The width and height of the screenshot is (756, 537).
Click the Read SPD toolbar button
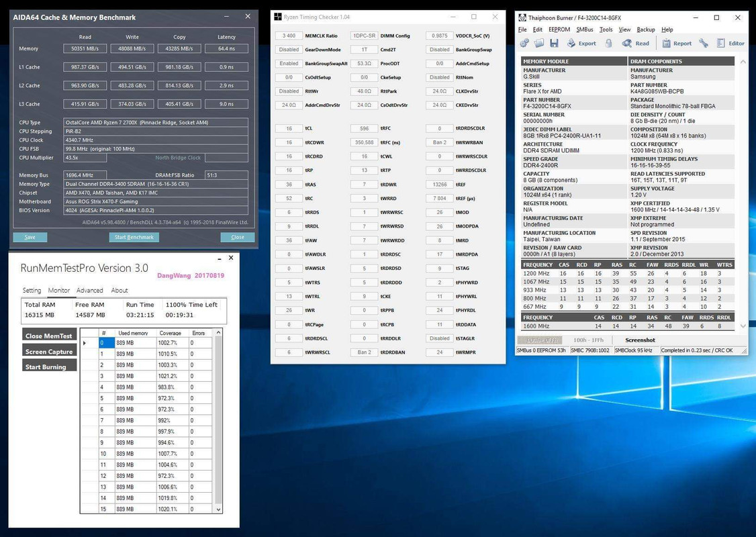[x=635, y=44]
